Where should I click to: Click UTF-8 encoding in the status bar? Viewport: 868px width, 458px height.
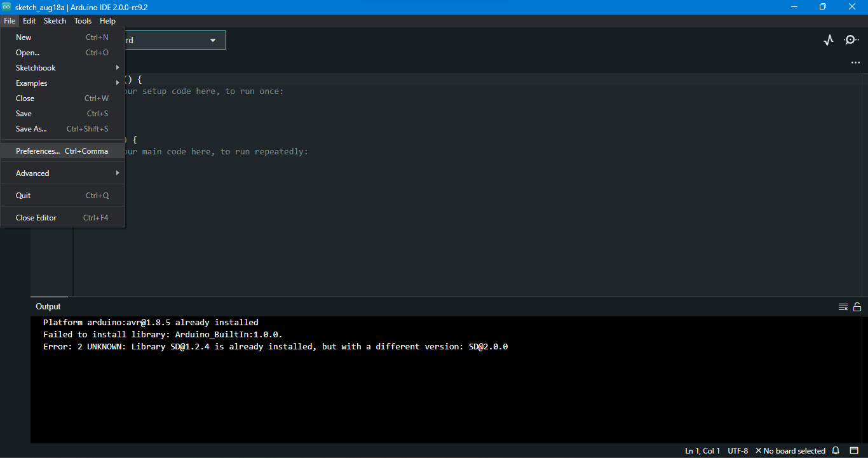(x=738, y=451)
